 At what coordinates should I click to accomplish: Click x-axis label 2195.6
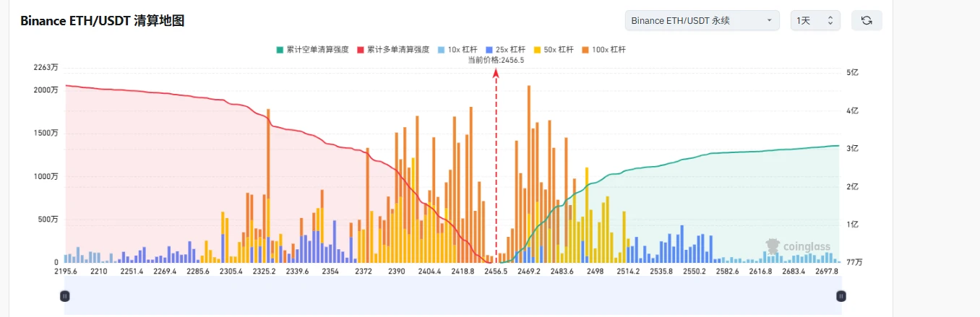click(66, 272)
